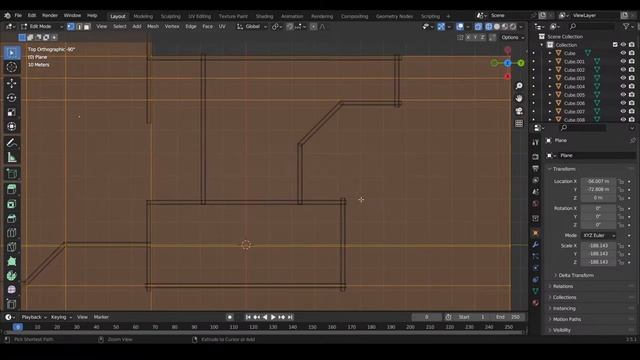Click the current frame marker on timeline
Screen dimensions: 640x360
18,327
